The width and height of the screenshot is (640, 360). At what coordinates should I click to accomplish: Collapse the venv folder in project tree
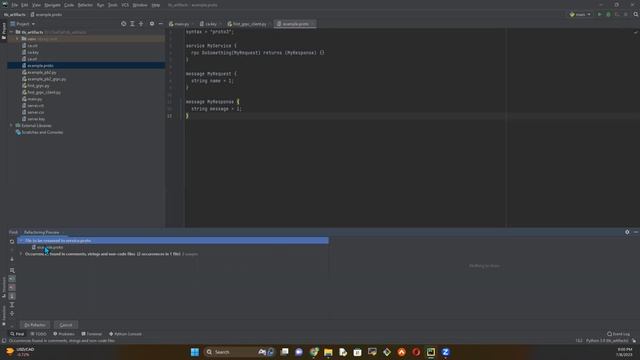18,39
